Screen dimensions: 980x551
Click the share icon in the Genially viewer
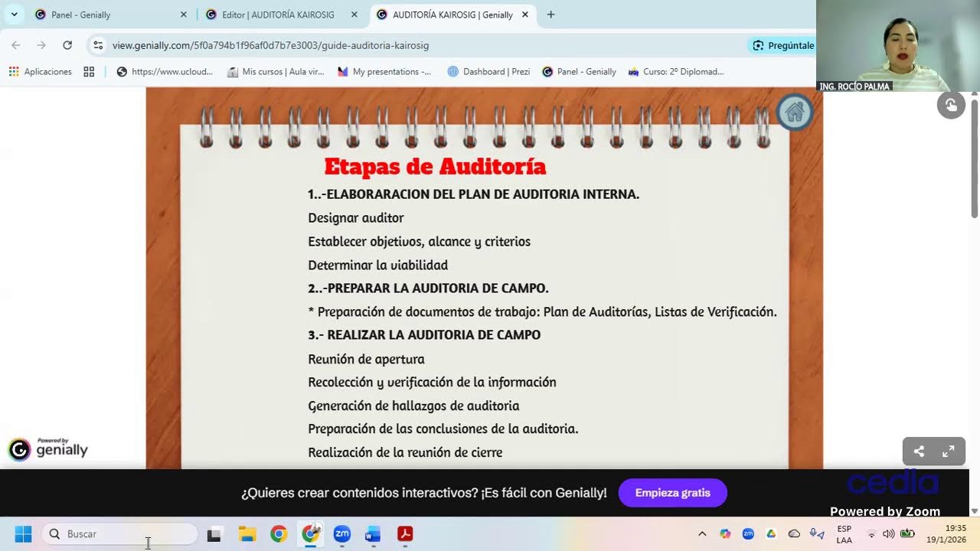(919, 452)
